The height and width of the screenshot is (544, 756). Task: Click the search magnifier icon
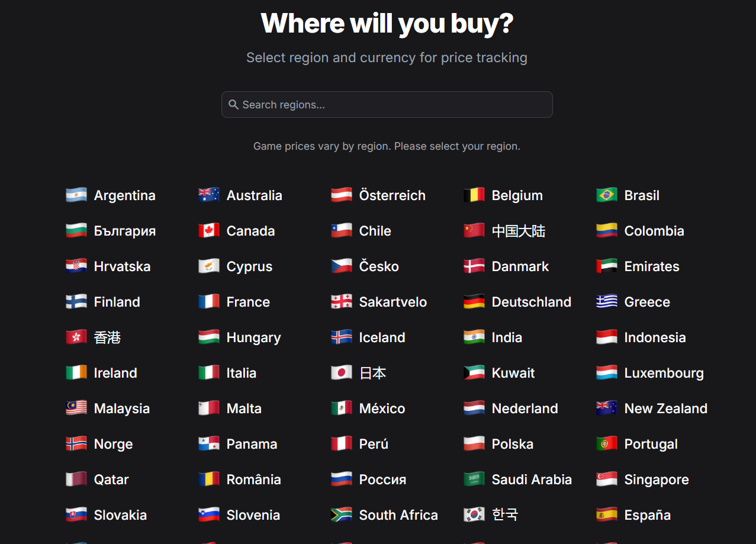coord(233,105)
